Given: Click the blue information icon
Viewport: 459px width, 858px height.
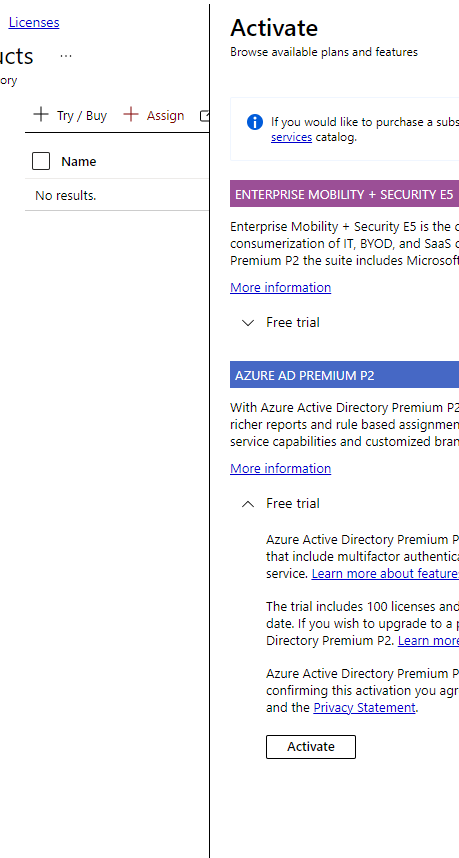Looking at the screenshot, I should 254,122.
